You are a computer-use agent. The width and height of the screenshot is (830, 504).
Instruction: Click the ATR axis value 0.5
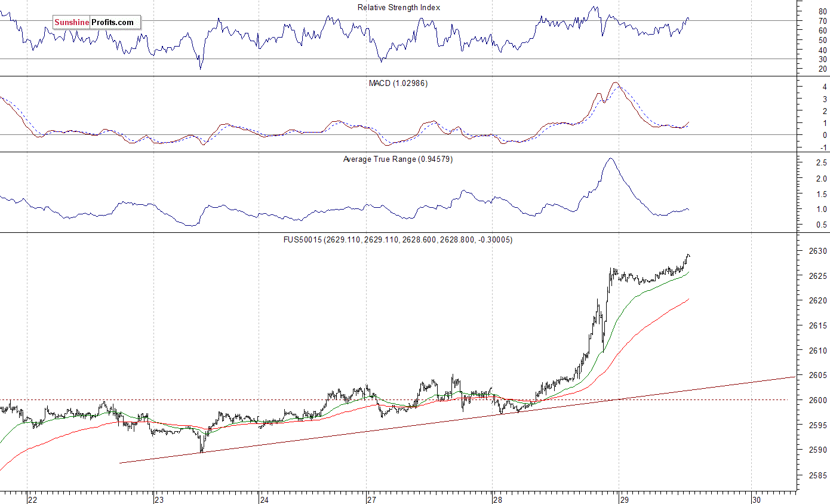click(821, 225)
